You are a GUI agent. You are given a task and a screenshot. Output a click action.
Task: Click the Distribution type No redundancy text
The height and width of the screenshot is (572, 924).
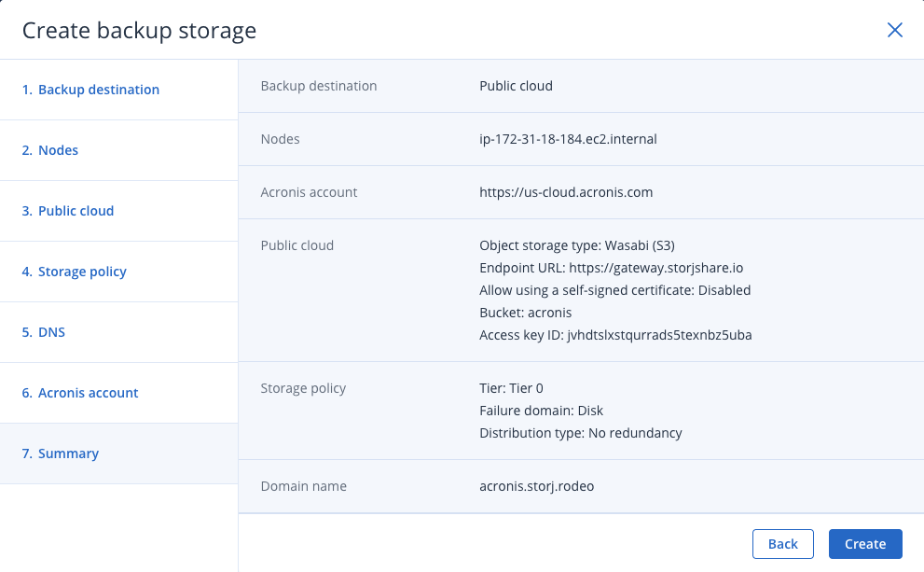[580, 433]
